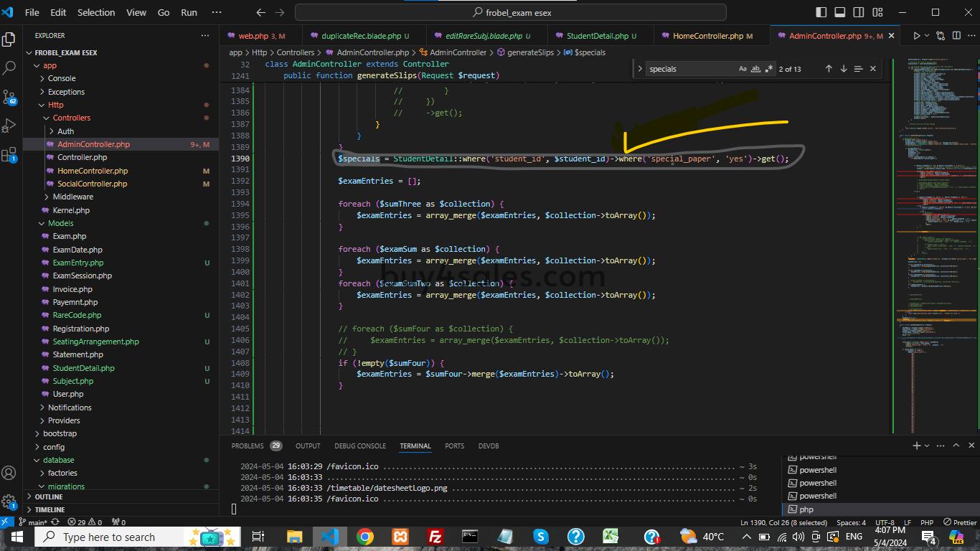The height and width of the screenshot is (551, 980).
Task: Open the File menu
Action: (x=32, y=12)
